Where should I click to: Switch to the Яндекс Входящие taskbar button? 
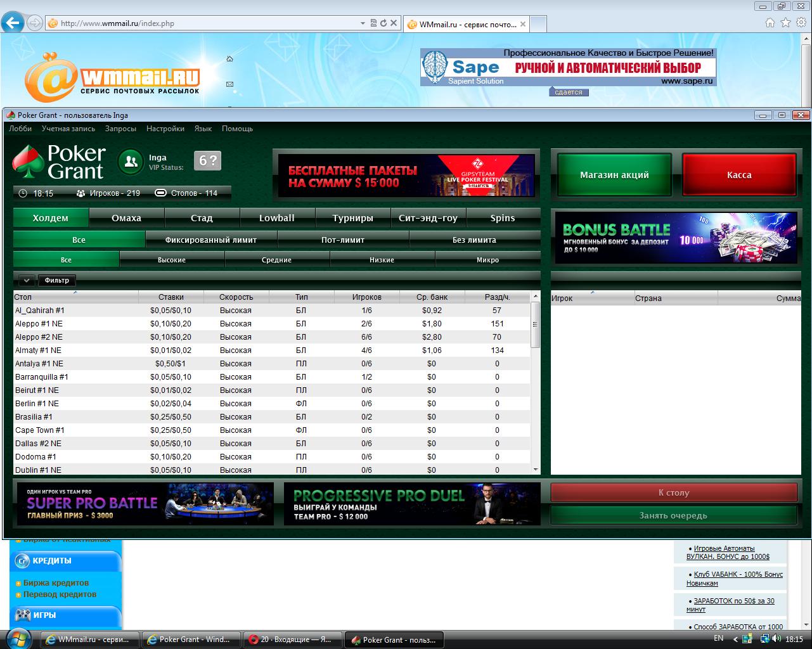(x=292, y=639)
